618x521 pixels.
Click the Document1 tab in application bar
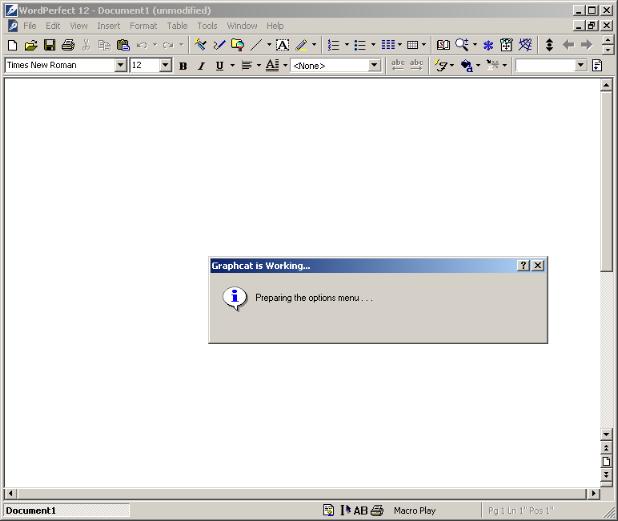pos(67,511)
